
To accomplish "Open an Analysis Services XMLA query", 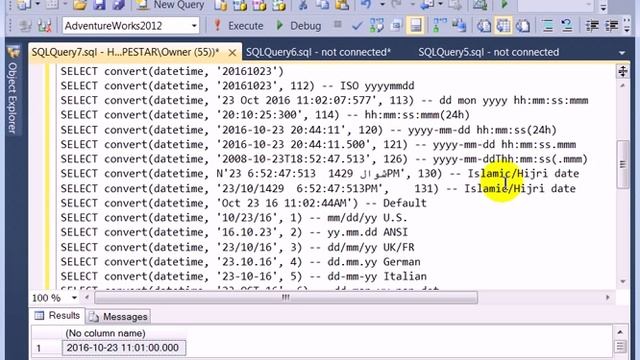I will click(x=279, y=5).
